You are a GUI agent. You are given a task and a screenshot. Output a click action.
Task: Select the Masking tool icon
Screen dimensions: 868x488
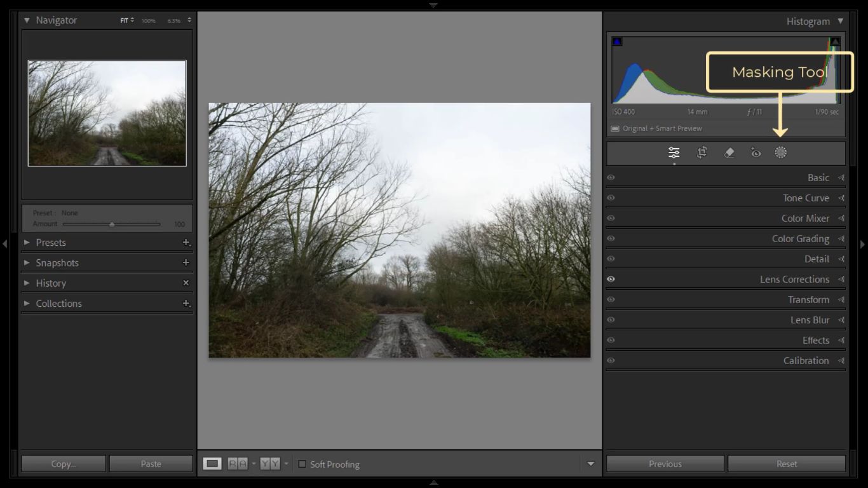(780, 152)
